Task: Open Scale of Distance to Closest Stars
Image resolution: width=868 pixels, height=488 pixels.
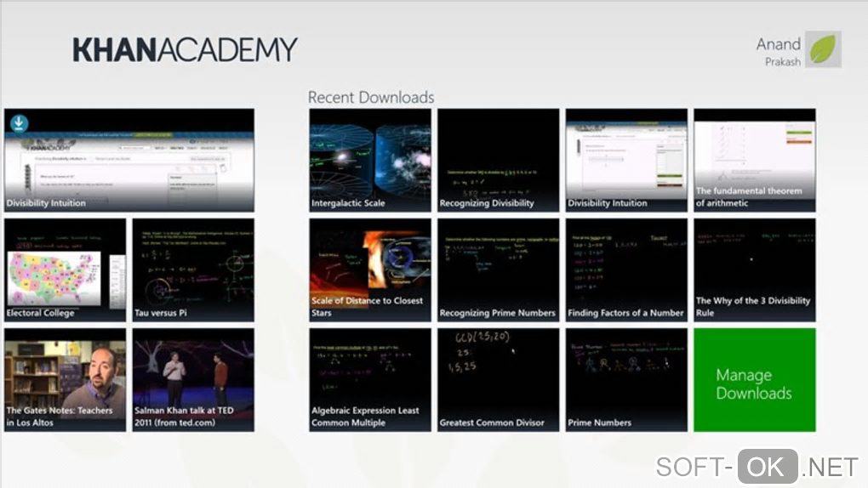Action: point(370,270)
